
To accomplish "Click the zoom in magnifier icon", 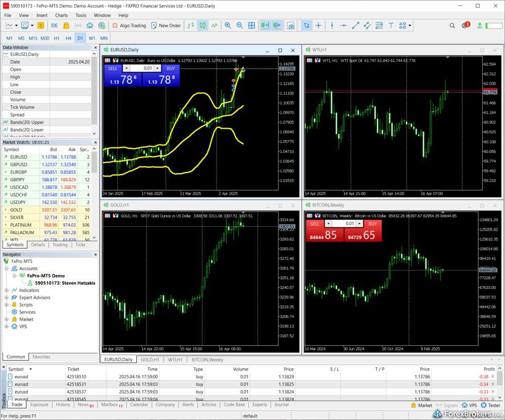I will (228, 25).
